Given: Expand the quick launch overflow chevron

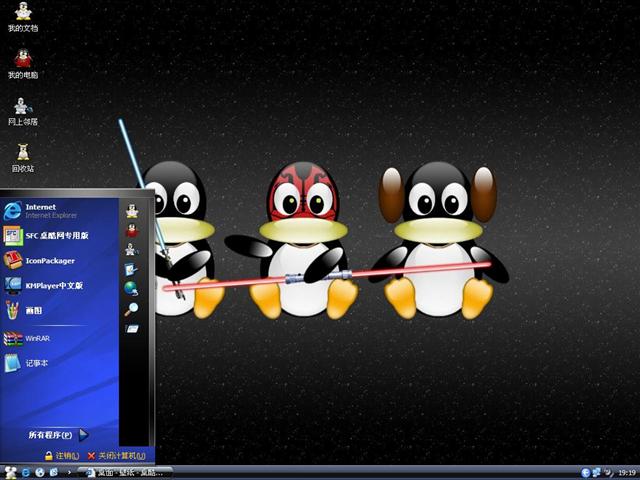Looking at the screenshot, I should pyautogui.click(x=69, y=473).
